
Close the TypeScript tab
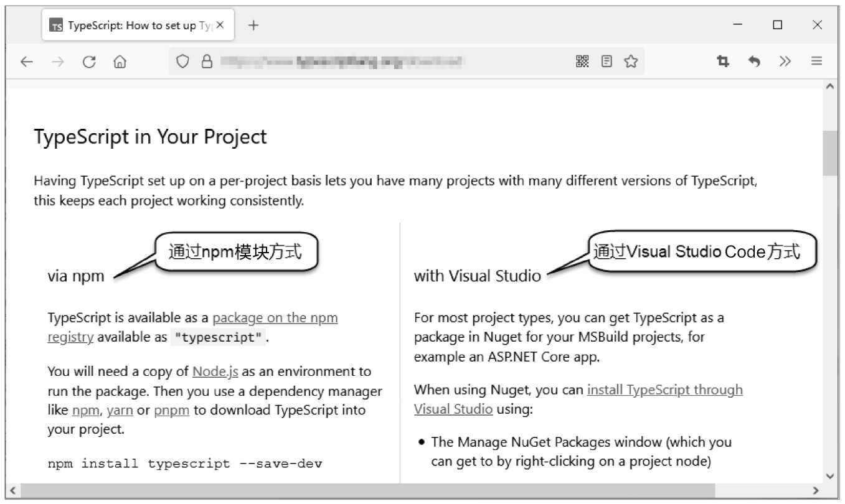point(220,26)
